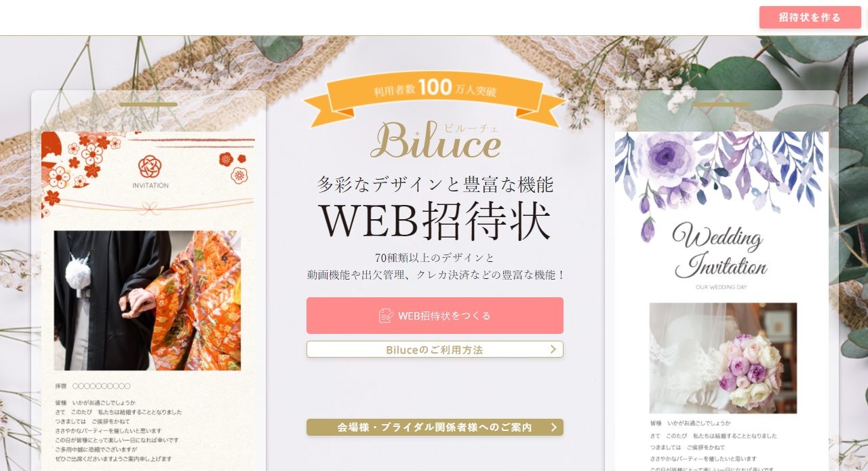Click the Biluce logo

(435, 139)
